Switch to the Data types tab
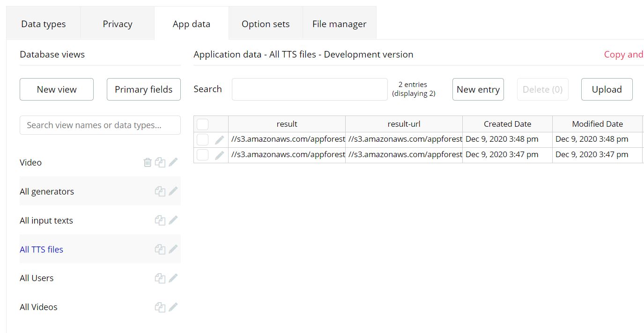The height and width of the screenshot is (333, 644). point(44,24)
